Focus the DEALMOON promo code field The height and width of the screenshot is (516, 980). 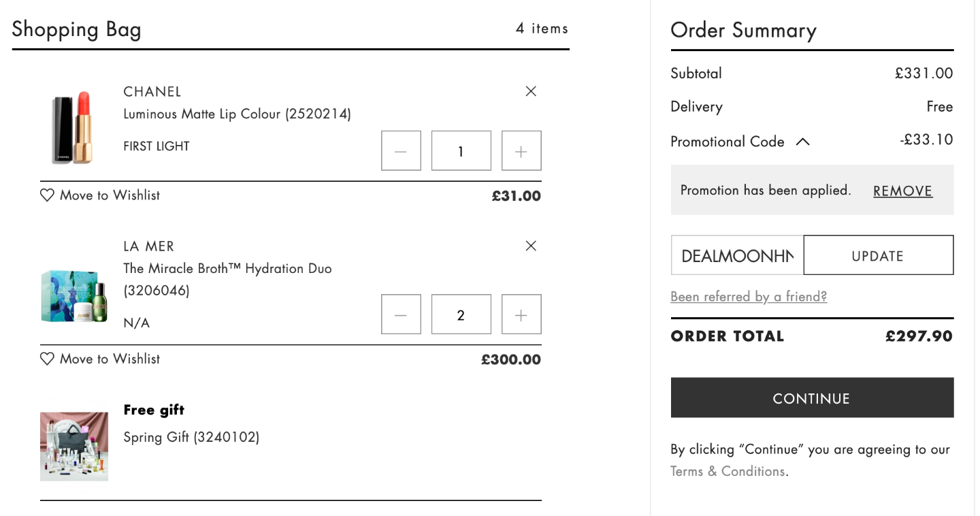coord(737,255)
